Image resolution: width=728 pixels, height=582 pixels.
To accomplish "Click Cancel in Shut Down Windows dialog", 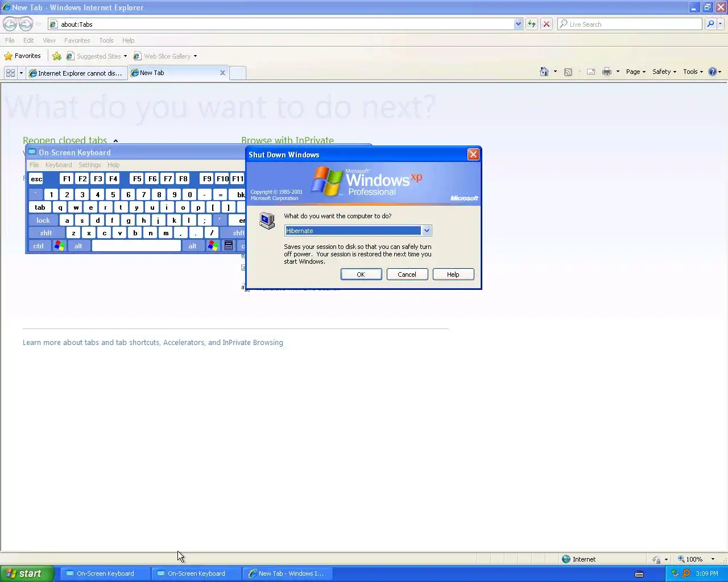I will tap(407, 275).
